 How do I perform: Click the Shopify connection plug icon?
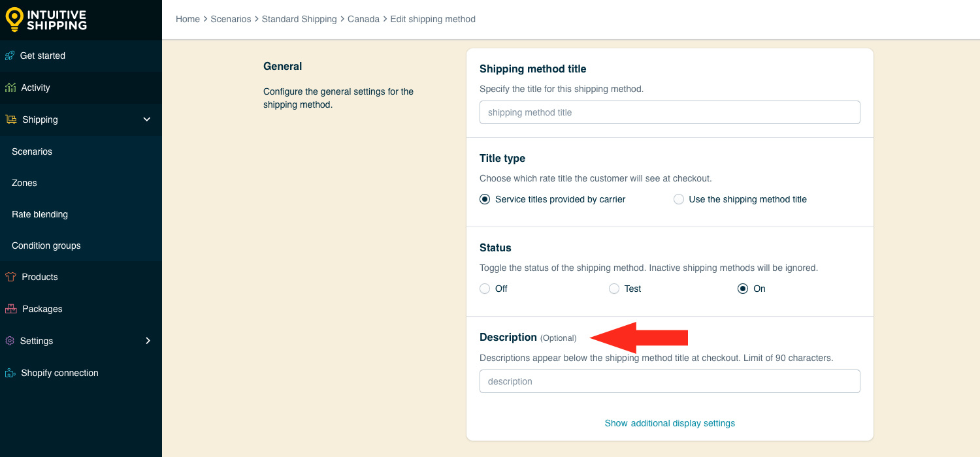coord(10,373)
